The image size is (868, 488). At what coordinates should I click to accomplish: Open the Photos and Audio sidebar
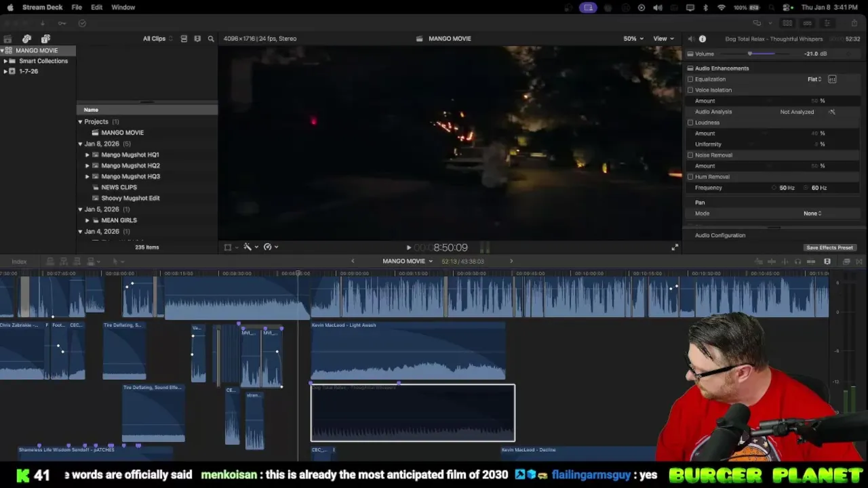[x=26, y=39]
